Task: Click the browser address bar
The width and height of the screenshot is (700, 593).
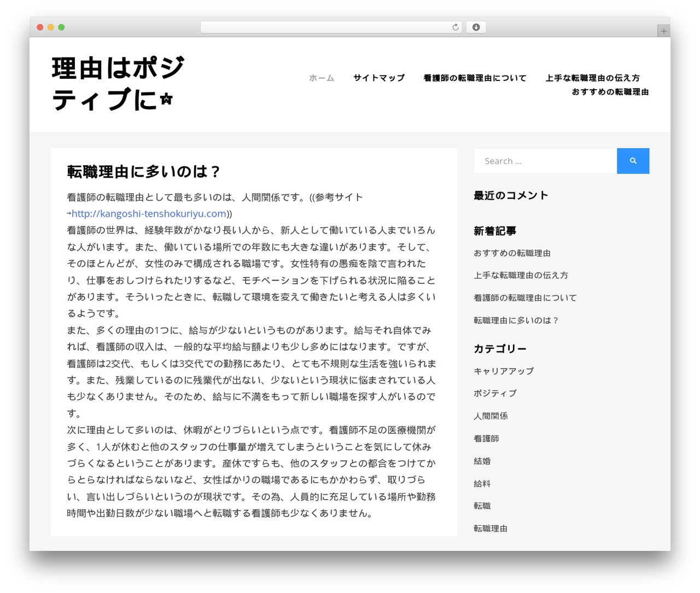Action: point(331,27)
